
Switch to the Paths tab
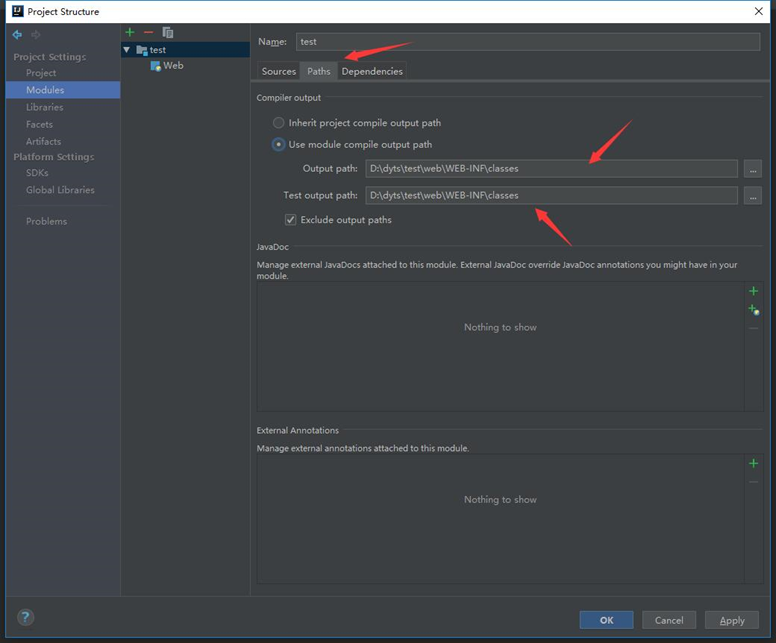(319, 71)
